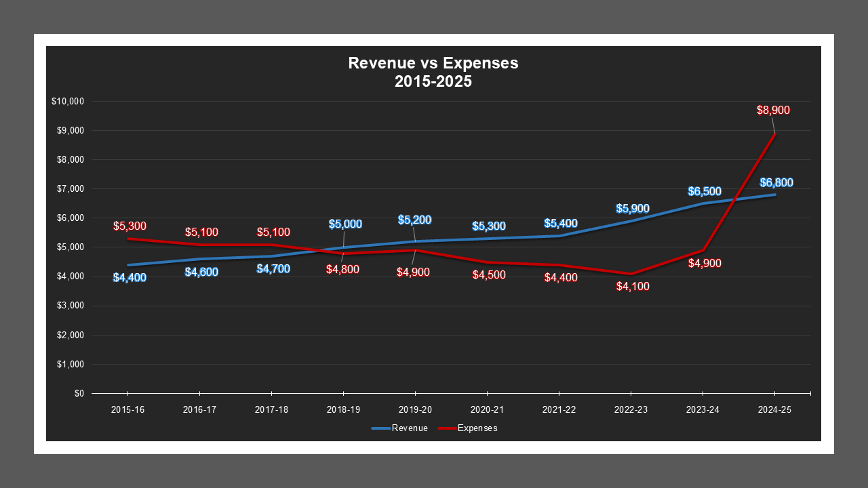Select the blue Revenue legend marker

(380, 428)
